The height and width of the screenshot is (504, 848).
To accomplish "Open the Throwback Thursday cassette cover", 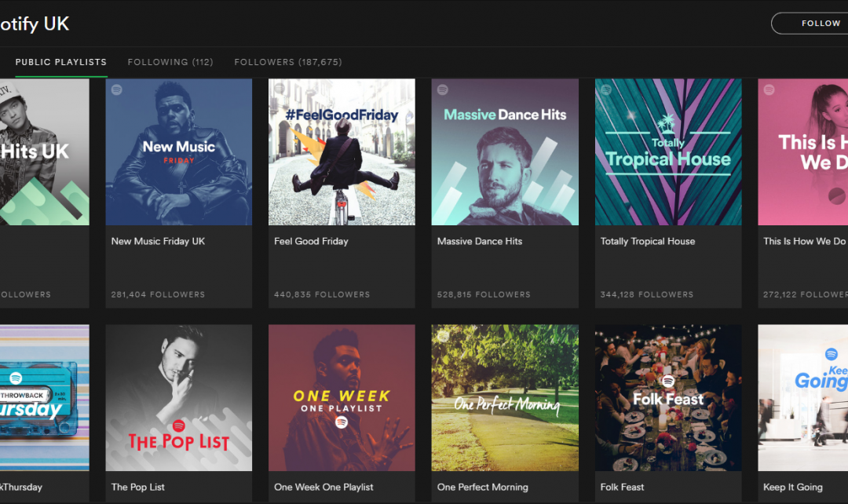I will pyautogui.click(x=44, y=397).
